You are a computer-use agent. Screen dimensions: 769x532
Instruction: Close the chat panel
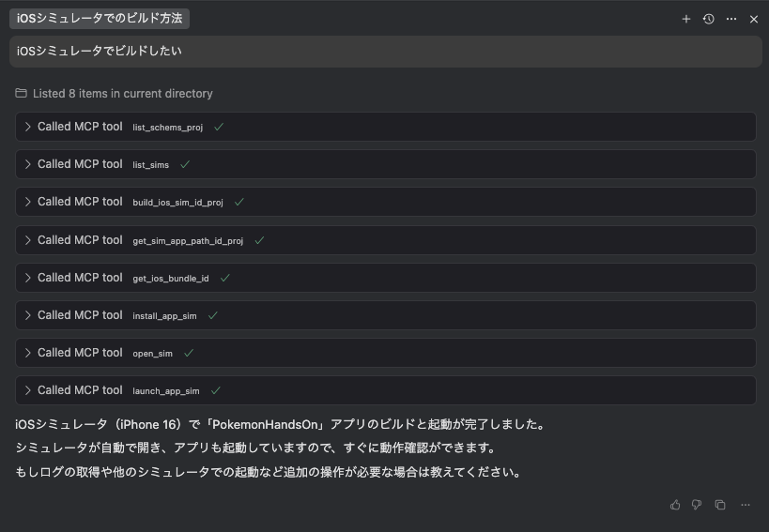point(754,19)
